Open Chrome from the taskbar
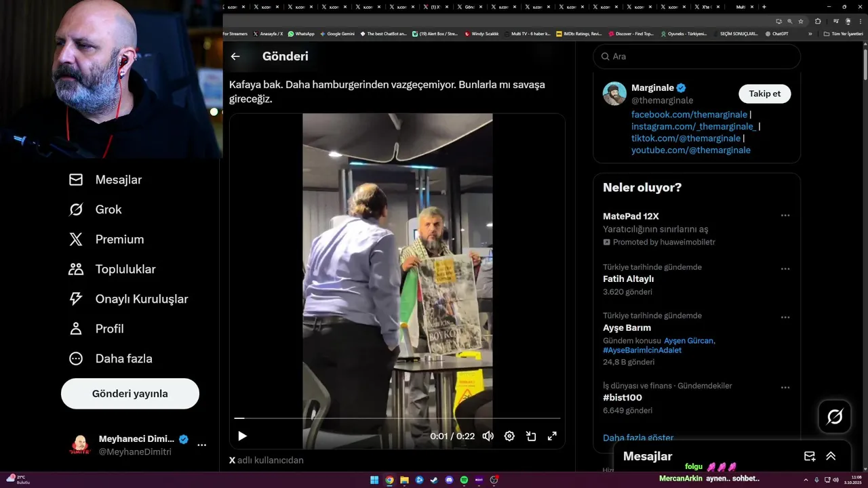 389,480
